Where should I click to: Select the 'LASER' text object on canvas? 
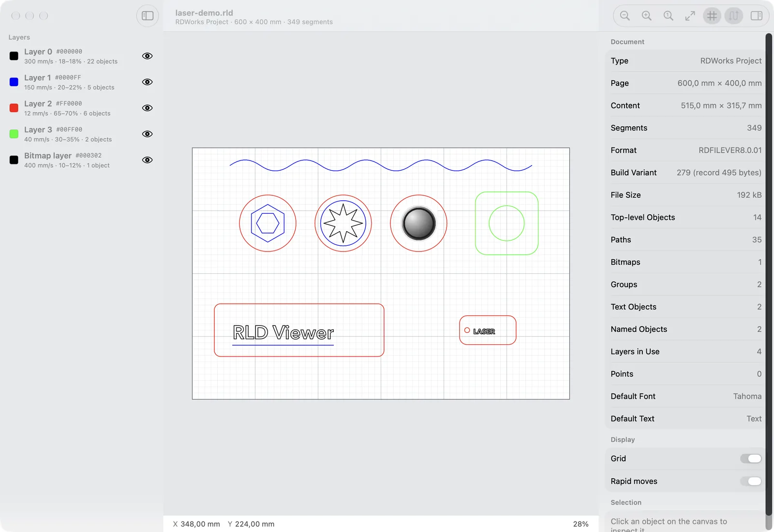tap(484, 331)
